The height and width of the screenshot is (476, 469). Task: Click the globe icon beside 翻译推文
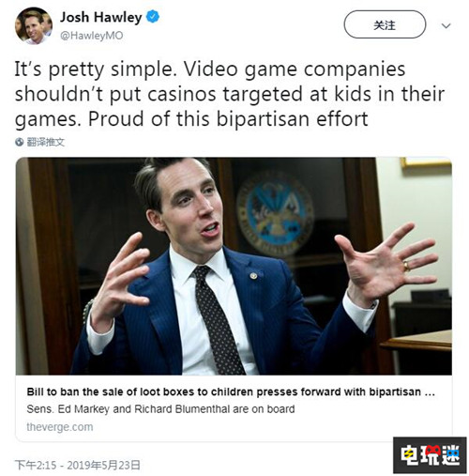tap(19, 142)
